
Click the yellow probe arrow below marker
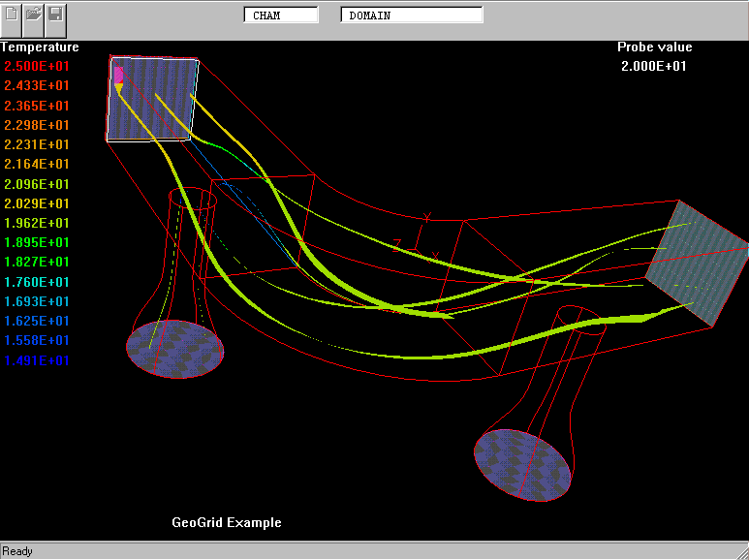click(x=118, y=88)
